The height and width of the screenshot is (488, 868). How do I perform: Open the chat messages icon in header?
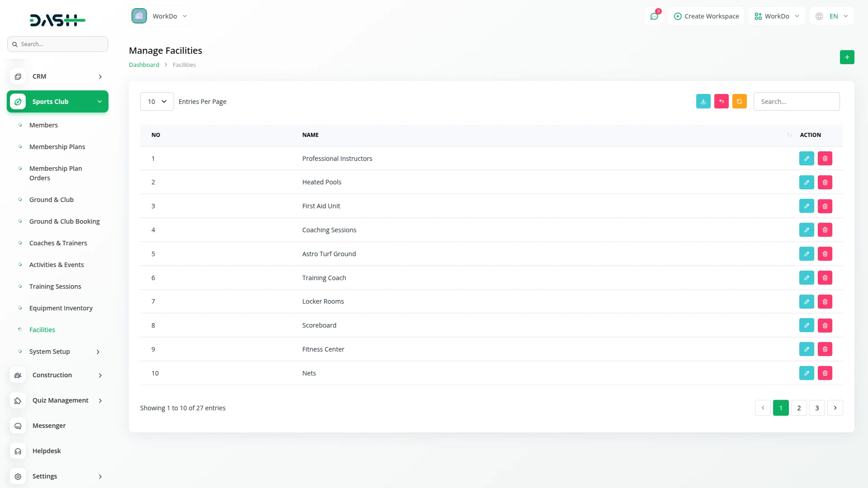click(x=654, y=16)
